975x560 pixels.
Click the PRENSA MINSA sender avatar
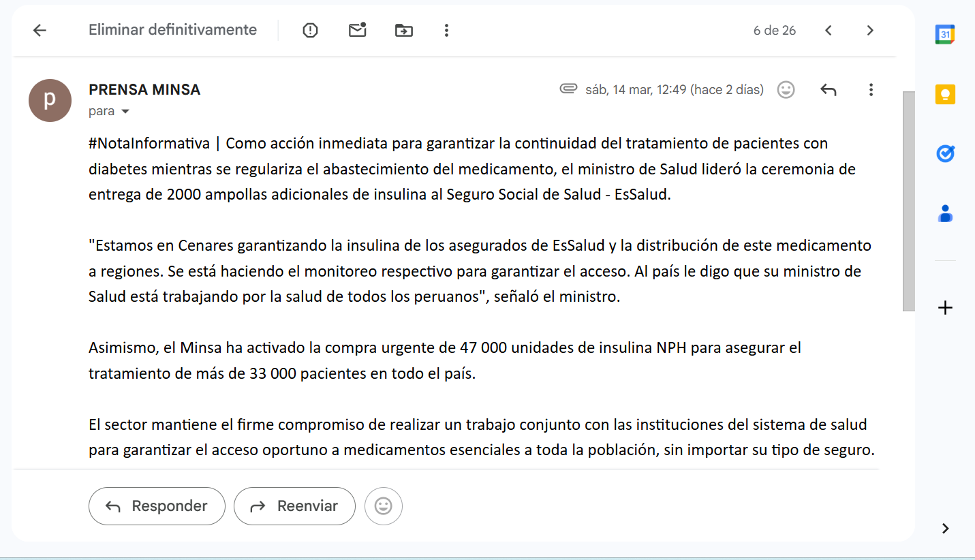(x=50, y=100)
